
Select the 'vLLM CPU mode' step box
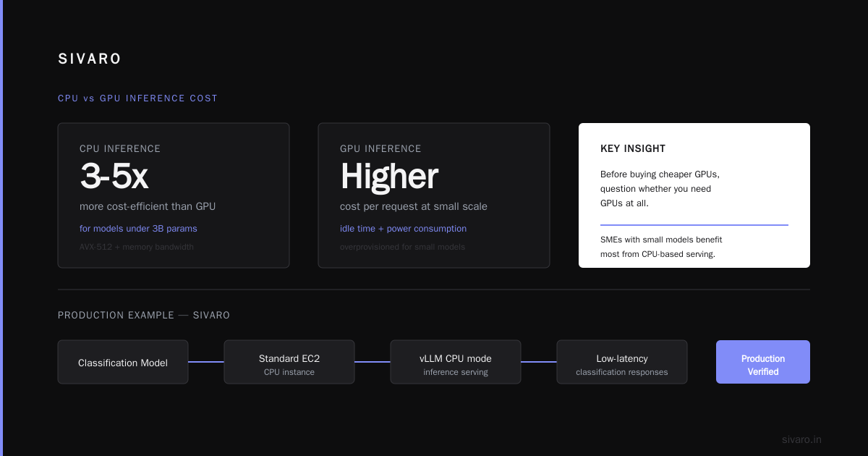[456, 362]
